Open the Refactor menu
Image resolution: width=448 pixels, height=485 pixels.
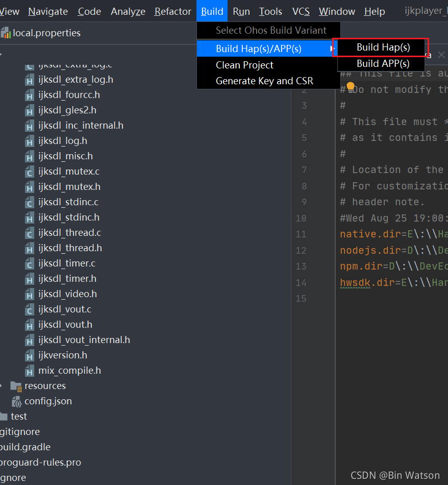173,11
